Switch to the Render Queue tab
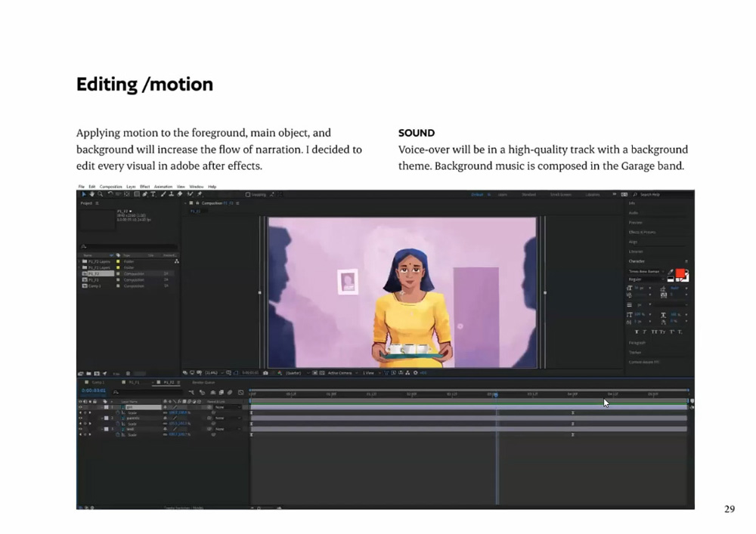Viewport: 756px width, 534px height. [x=203, y=382]
